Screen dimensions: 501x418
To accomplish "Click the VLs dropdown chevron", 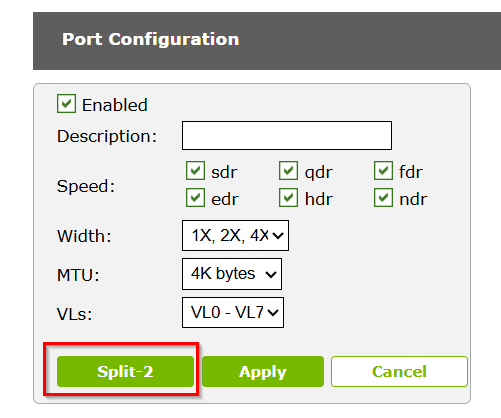I will click(x=273, y=313).
